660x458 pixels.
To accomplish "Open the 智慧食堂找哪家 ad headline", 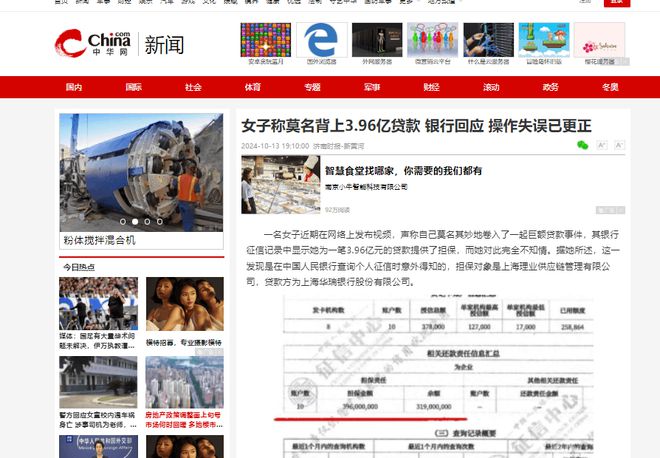I will [x=403, y=170].
